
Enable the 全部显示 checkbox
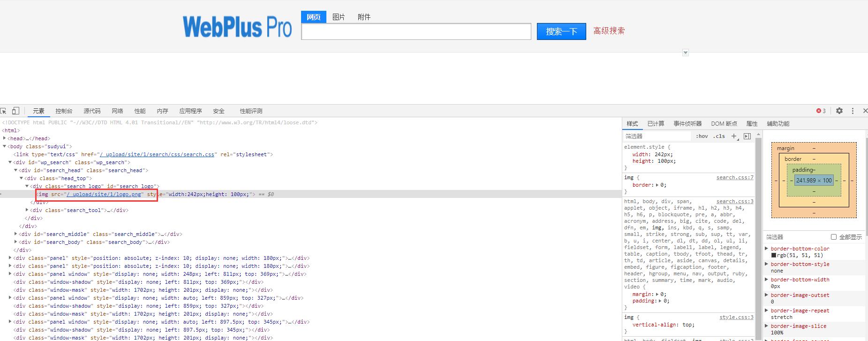pyautogui.click(x=834, y=237)
